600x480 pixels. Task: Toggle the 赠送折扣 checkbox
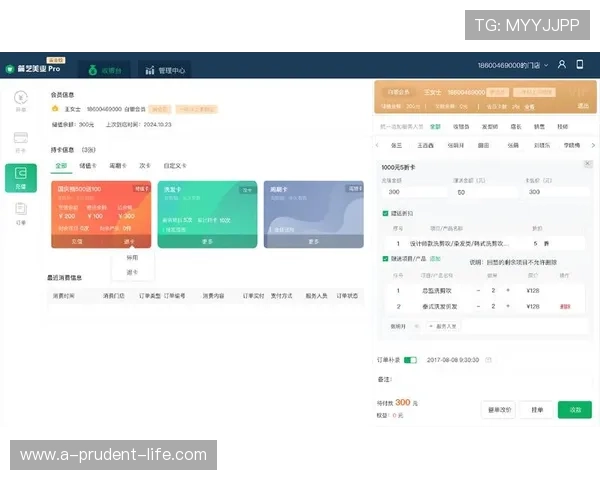[385, 213]
